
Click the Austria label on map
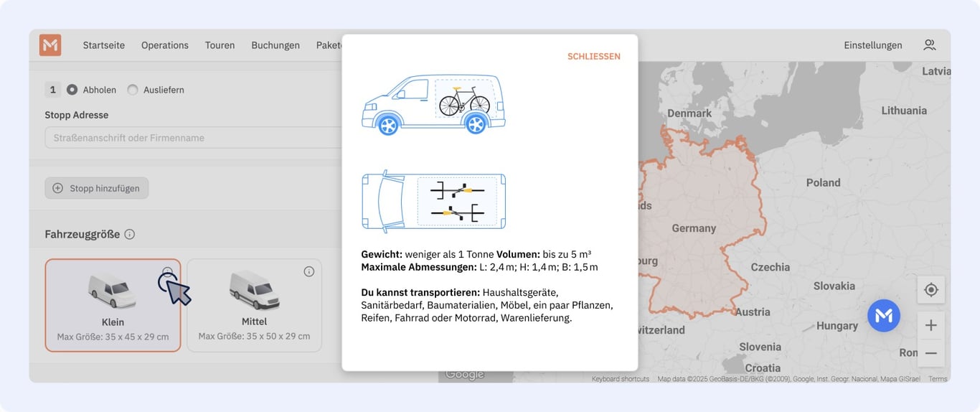[753, 312]
